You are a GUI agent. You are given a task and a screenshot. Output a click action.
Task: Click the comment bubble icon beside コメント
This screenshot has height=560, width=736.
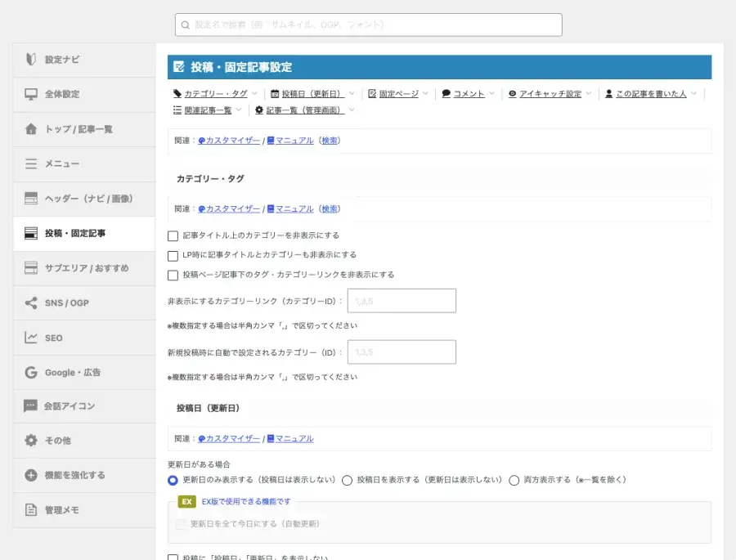tap(447, 93)
